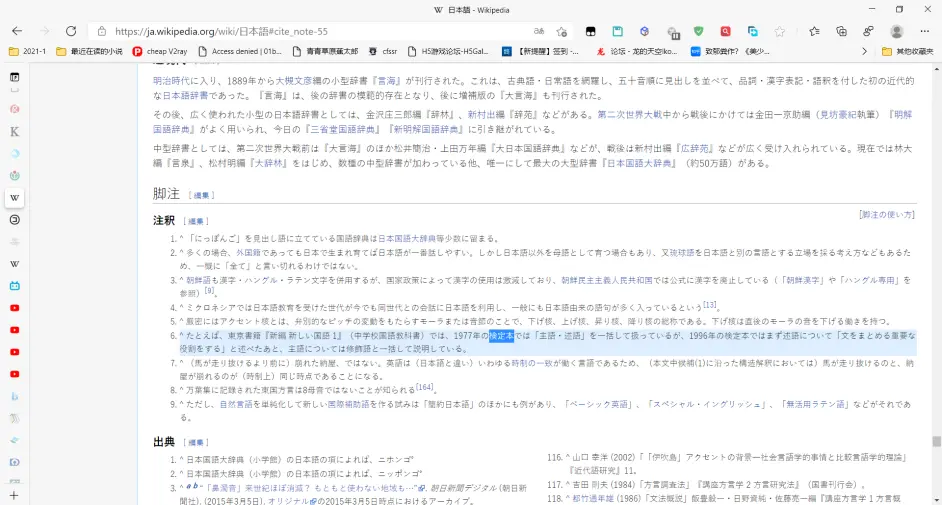Open the Favorites panel icon

coord(814,31)
